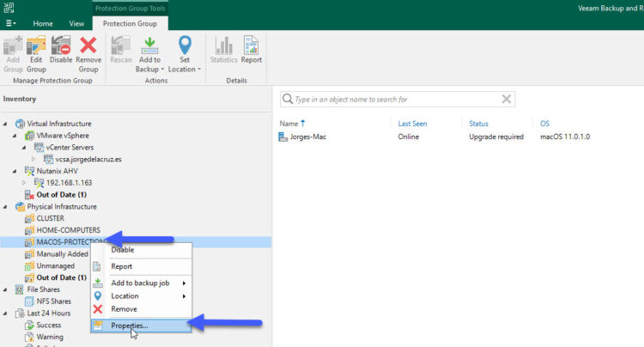This screenshot has width=644, height=347.
Task: Click the Edit Group ribbon icon
Action: click(x=36, y=46)
